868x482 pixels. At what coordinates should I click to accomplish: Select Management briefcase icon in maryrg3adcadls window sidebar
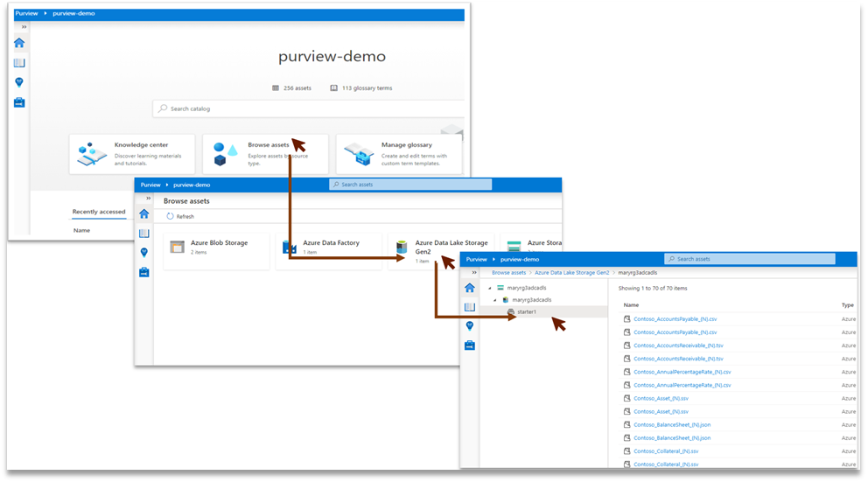pyautogui.click(x=469, y=346)
